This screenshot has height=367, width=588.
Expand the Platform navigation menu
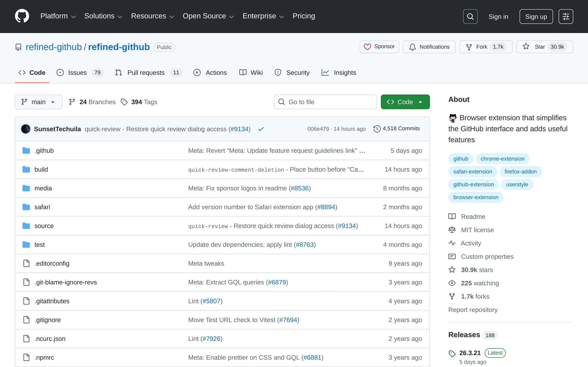58,16
